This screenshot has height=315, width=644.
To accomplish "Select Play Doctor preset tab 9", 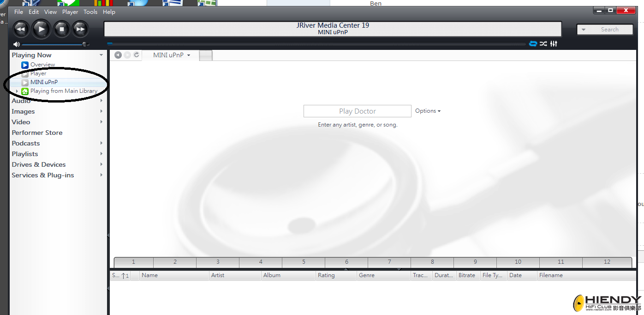I will pos(475,262).
